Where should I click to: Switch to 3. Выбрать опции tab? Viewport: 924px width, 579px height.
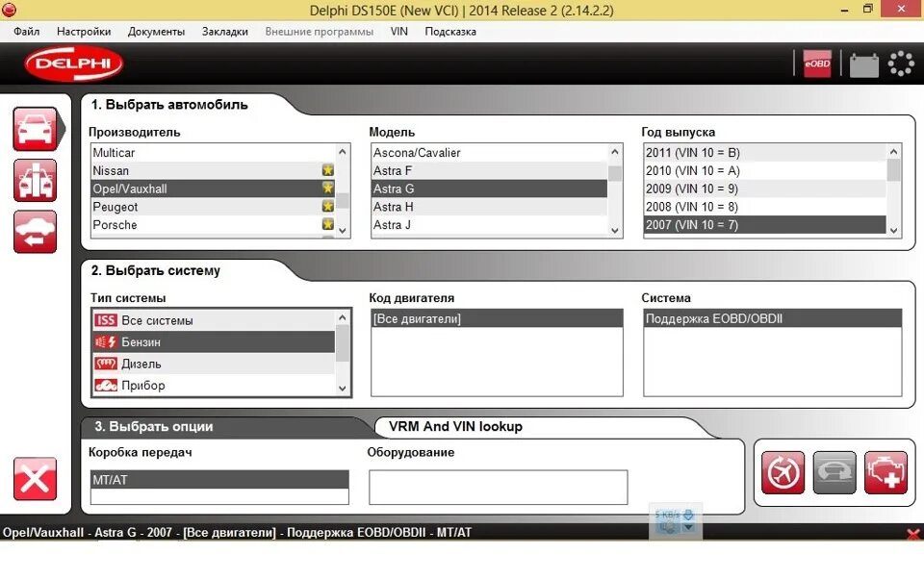(154, 426)
